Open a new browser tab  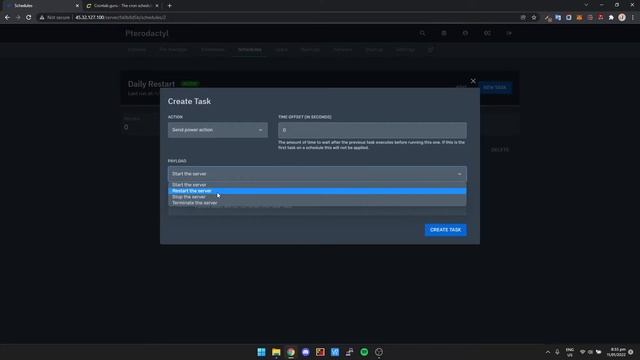pyautogui.click(x=169, y=6)
